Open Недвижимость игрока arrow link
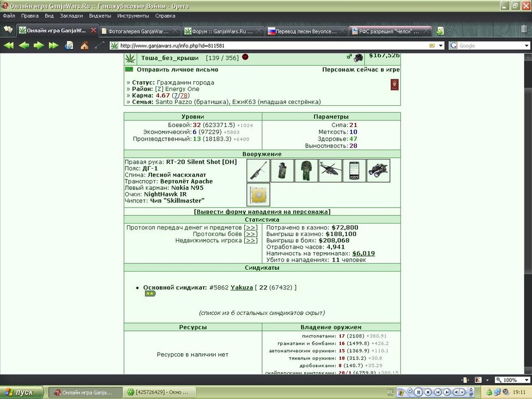The height and width of the screenshot is (399, 532). tap(251, 240)
